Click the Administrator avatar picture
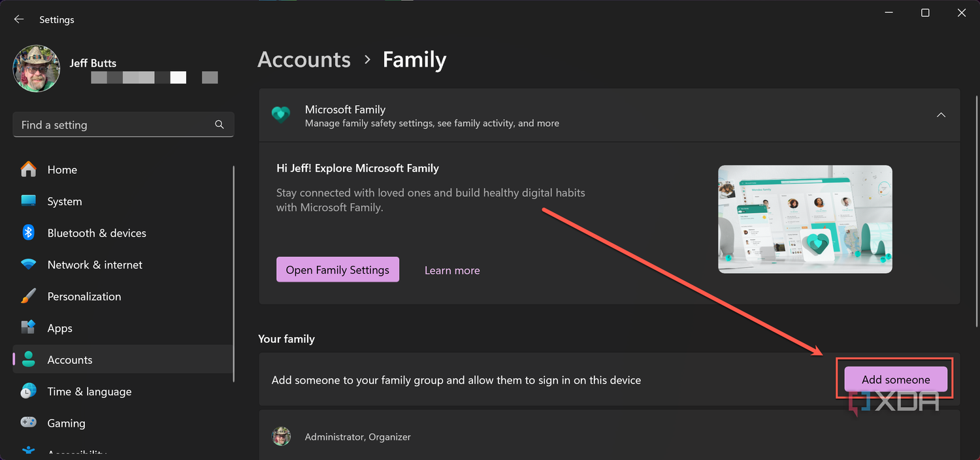The image size is (980, 460). coord(282,436)
